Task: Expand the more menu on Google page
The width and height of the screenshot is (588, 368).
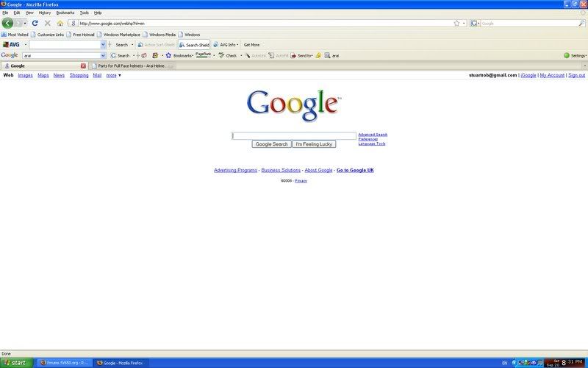Action: (x=114, y=76)
